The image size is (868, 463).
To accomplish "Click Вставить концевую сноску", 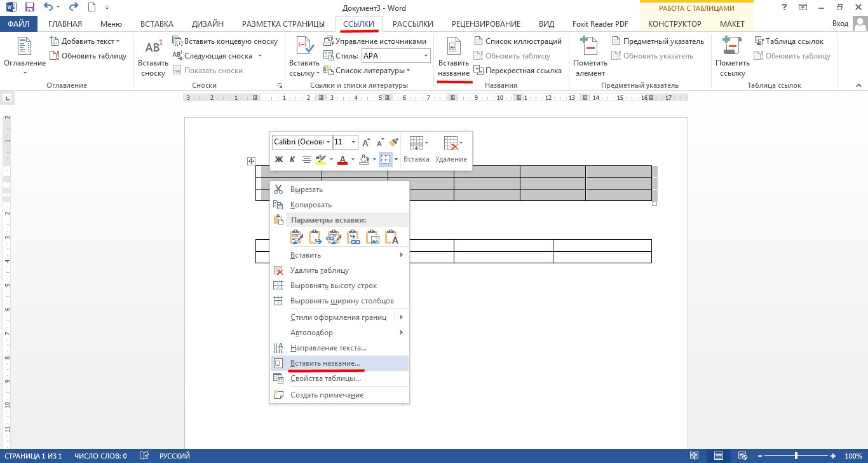I will click(225, 41).
